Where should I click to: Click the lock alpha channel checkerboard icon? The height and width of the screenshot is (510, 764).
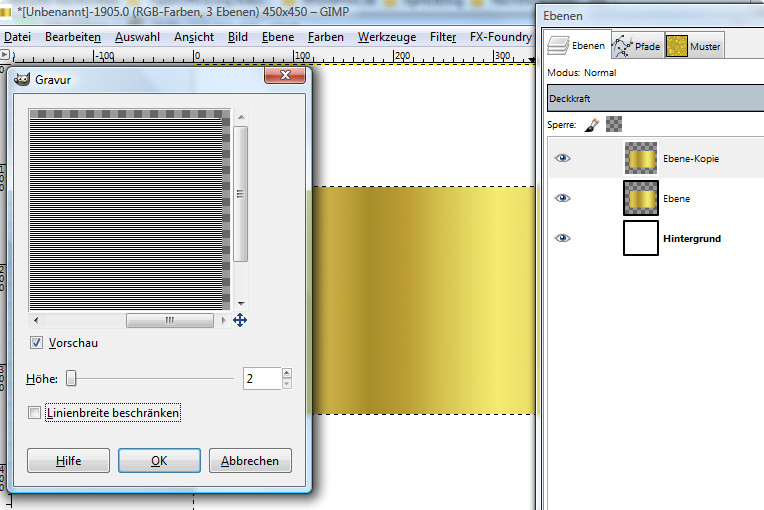click(614, 125)
